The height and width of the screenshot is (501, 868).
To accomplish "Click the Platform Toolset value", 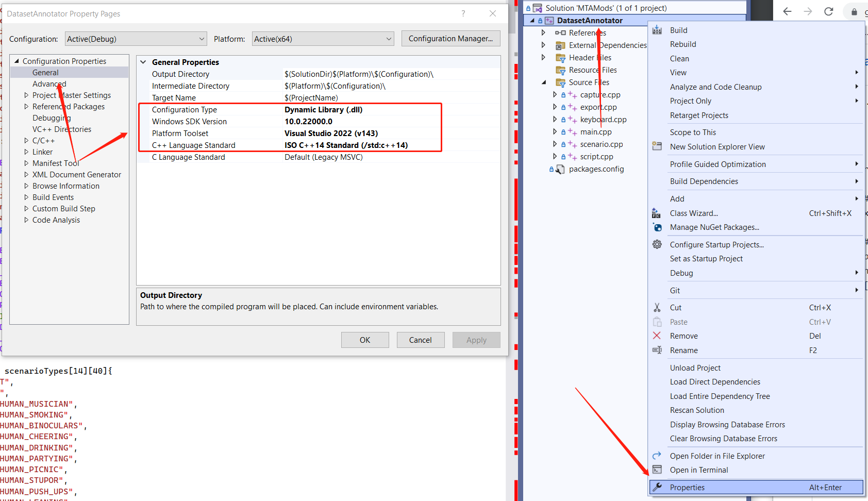I will [331, 133].
